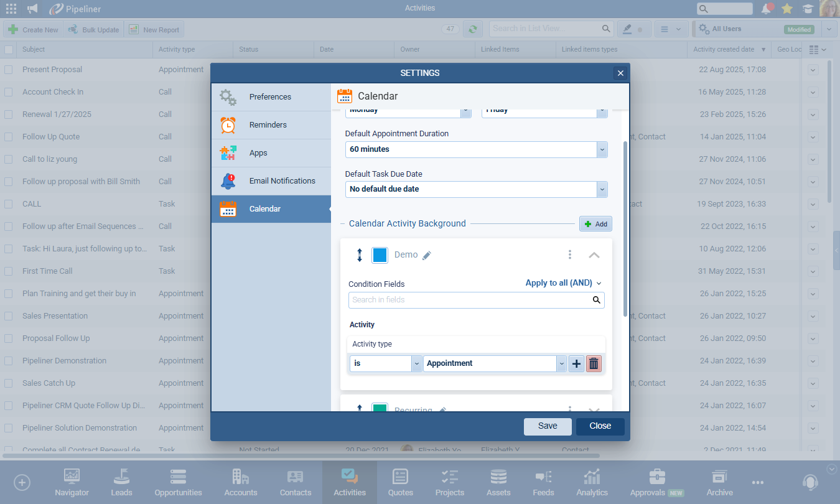840x504 pixels.
Task: Add another Activity type condition value
Action: (x=576, y=363)
